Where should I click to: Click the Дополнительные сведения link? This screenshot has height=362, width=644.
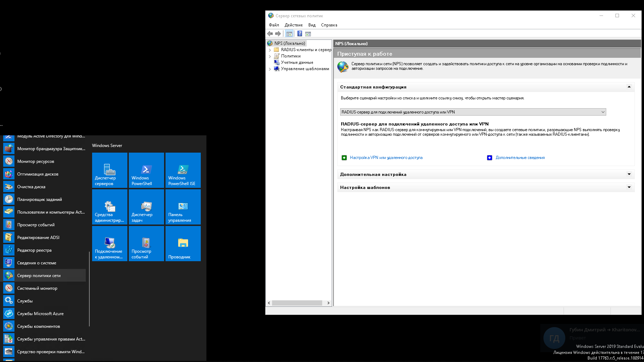(520, 158)
